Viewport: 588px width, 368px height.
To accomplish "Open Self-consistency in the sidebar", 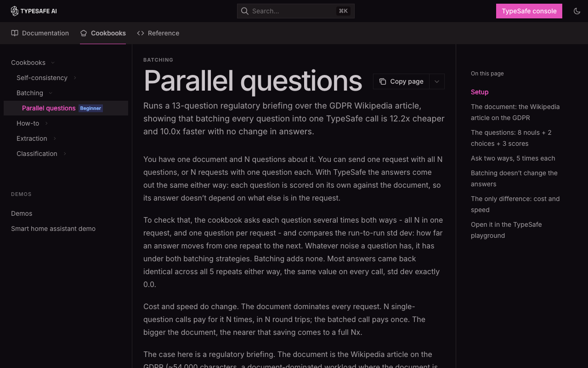I will 42,78.
